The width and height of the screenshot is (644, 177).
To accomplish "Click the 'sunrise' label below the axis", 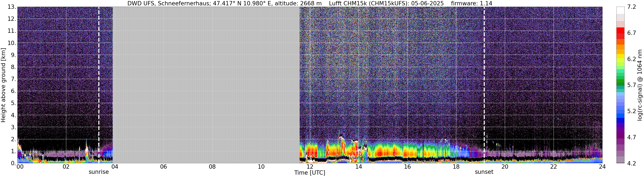I will pos(99,172).
